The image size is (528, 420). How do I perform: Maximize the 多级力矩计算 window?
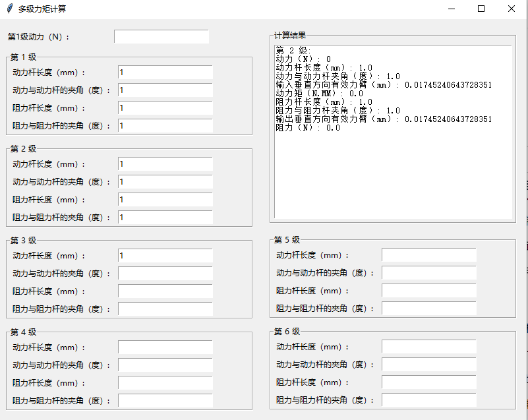point(481,9)
